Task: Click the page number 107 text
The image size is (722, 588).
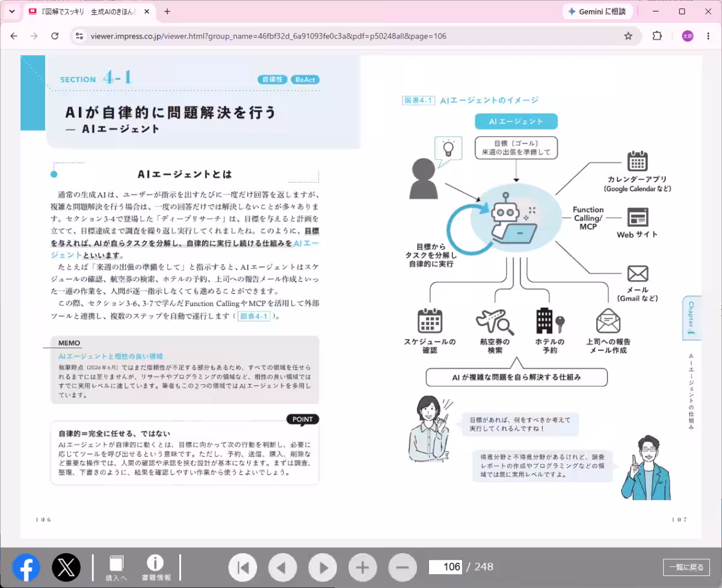Action: tap(679, 519)
